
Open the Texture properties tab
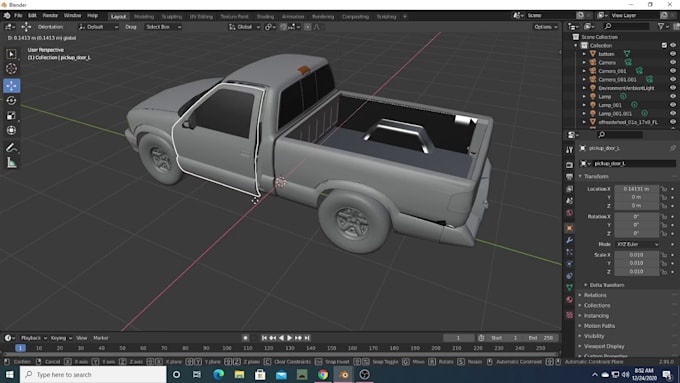[x=569, y=314]
